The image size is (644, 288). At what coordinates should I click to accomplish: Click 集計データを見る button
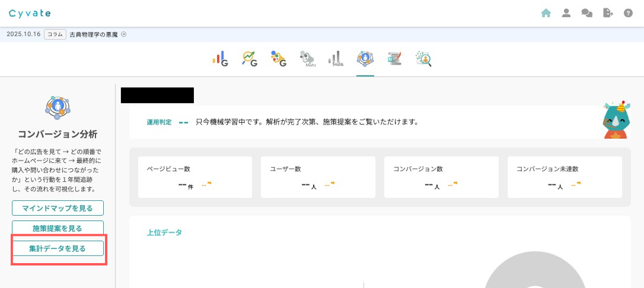coord(58,248)
